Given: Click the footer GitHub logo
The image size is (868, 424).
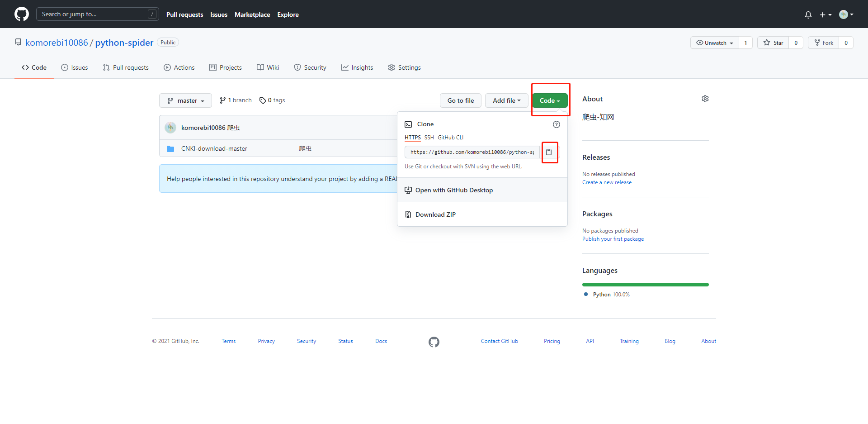Looking at the screenshot, I should click(434, 342).
